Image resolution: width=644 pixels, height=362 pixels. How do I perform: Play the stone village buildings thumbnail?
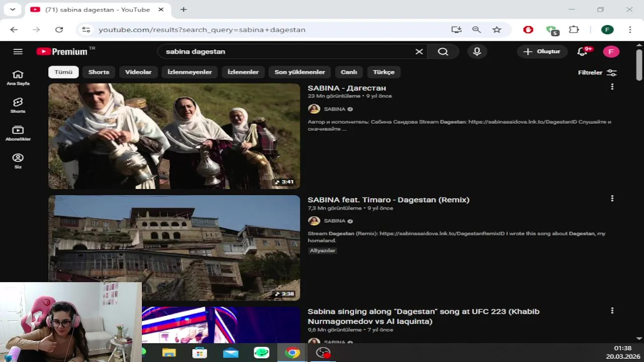(x=174, y=248)
